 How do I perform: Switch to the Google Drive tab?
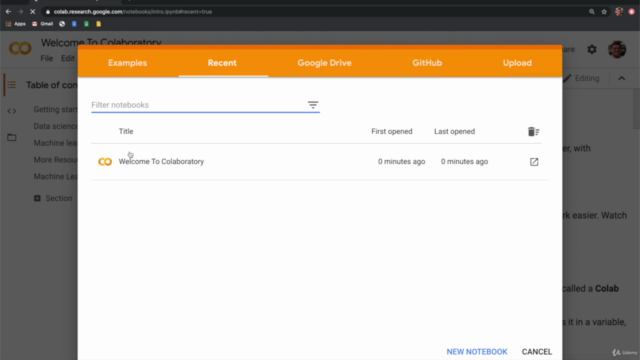(x=324, y=63)
